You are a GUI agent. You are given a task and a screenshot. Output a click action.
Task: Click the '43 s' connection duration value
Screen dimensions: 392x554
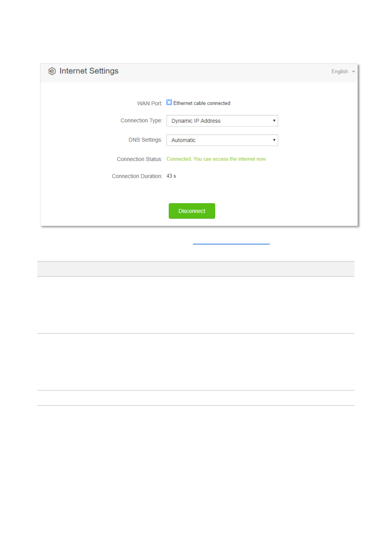pyautogui.click(x=171, y=176)
